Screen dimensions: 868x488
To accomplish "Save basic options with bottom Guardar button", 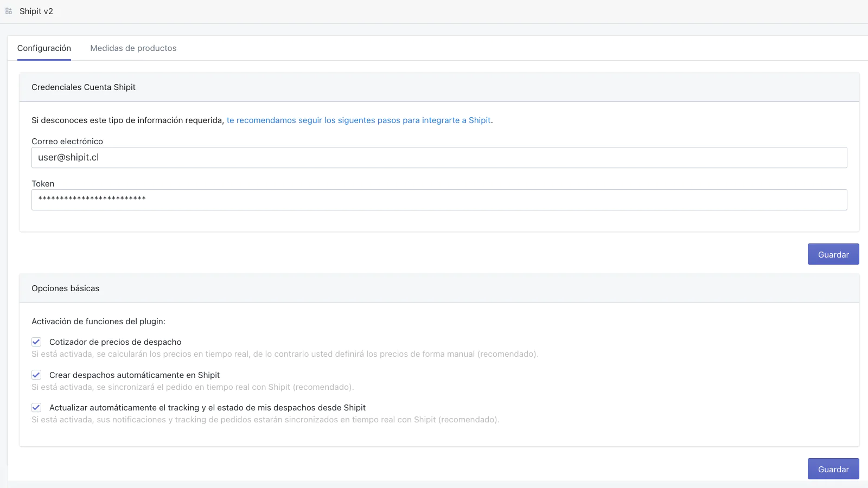I will tap(833, 469).
